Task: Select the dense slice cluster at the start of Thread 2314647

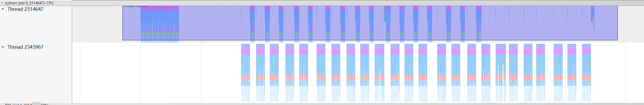Action: point(160,24)
